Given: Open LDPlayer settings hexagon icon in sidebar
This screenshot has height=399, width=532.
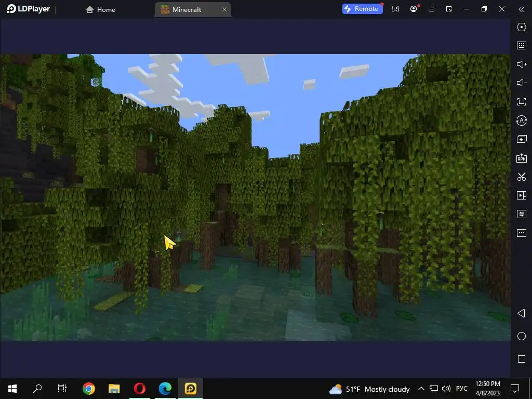Looking at the screenshot, I should click(x=522, y=27).
